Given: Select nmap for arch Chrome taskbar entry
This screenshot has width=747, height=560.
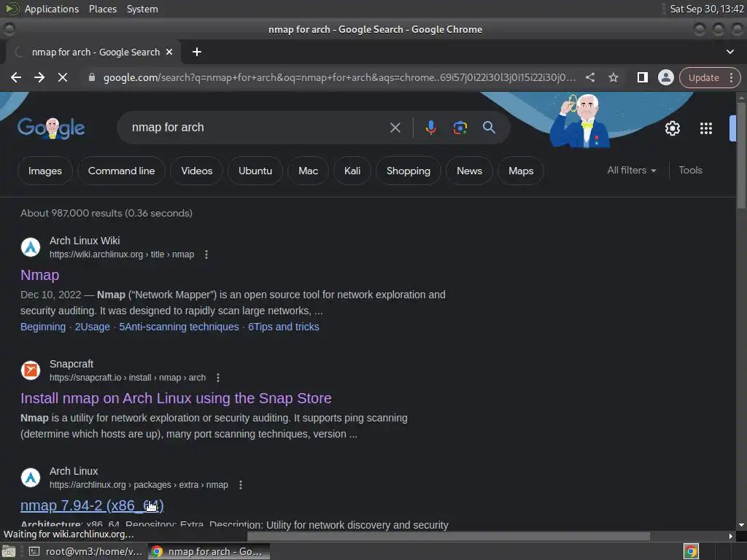Looking at the screenshot, I should [209, 551].
